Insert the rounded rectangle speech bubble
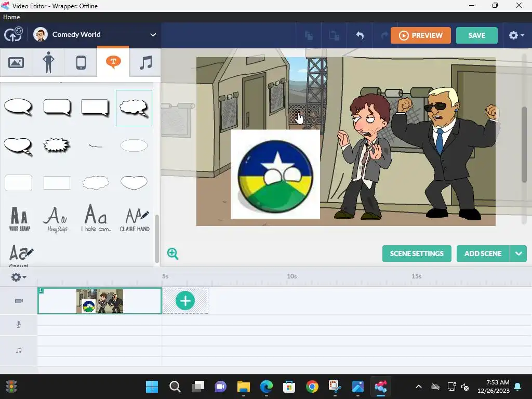This screenshot has width=532, height=399. click(57, 108)
